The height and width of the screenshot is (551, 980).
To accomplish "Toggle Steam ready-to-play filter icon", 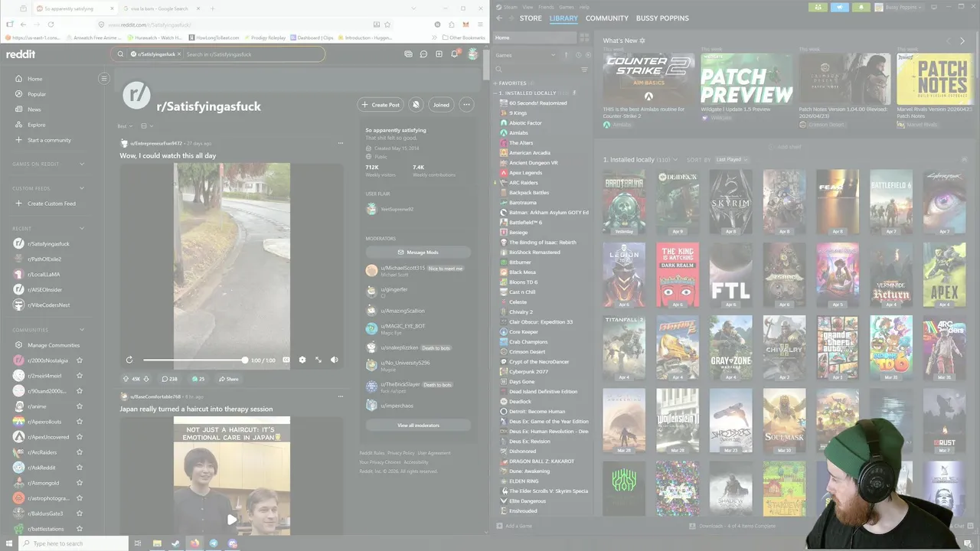I will point(588,55).
